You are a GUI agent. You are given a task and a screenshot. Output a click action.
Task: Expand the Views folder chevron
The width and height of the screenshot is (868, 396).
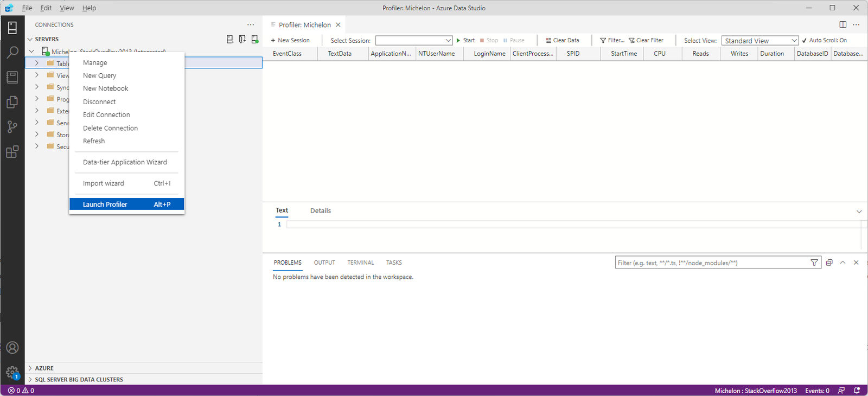[37, 75]
